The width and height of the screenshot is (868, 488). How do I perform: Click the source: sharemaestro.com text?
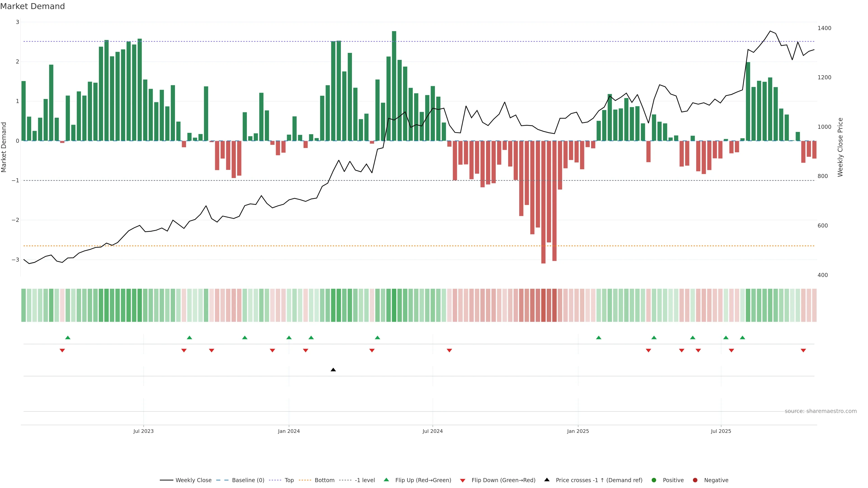(821, 411)
